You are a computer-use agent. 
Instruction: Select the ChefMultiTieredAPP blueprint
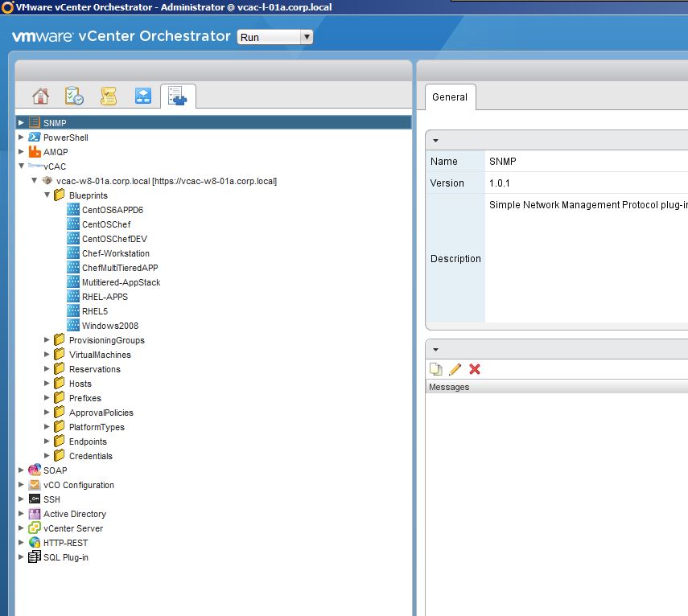120,268
